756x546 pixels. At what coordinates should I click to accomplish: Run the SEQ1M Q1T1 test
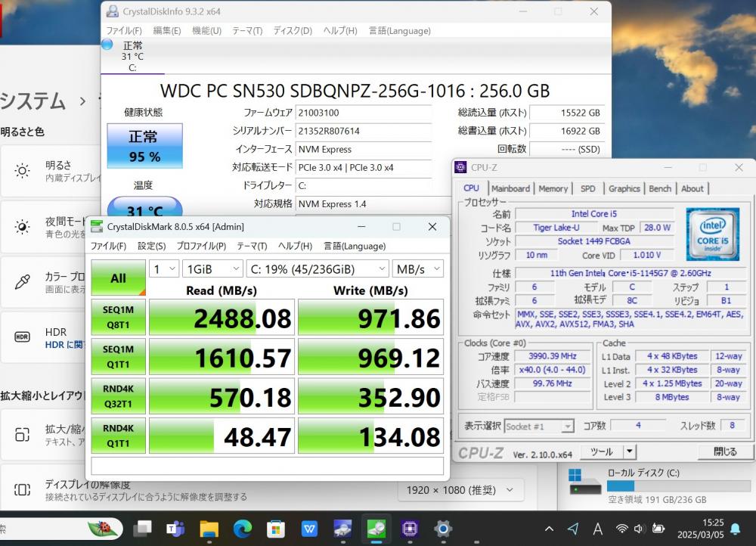118,356
